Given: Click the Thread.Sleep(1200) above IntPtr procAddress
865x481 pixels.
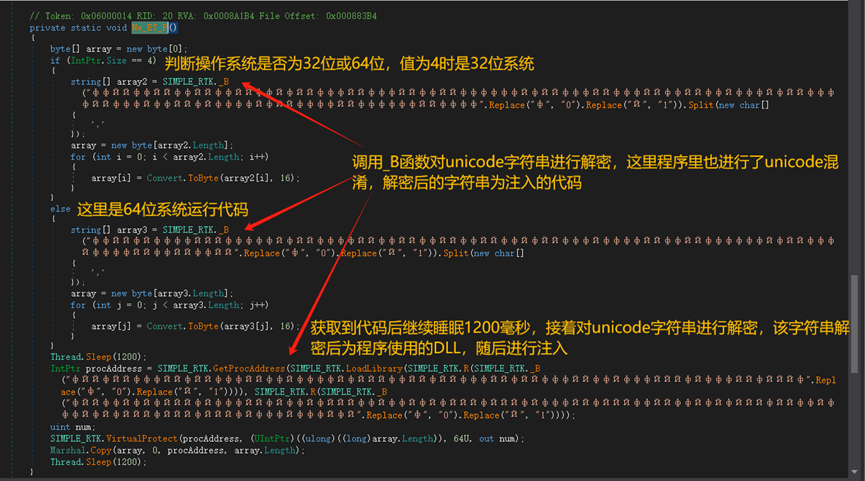Looking at the screenshot, I should tap(98, 357).
